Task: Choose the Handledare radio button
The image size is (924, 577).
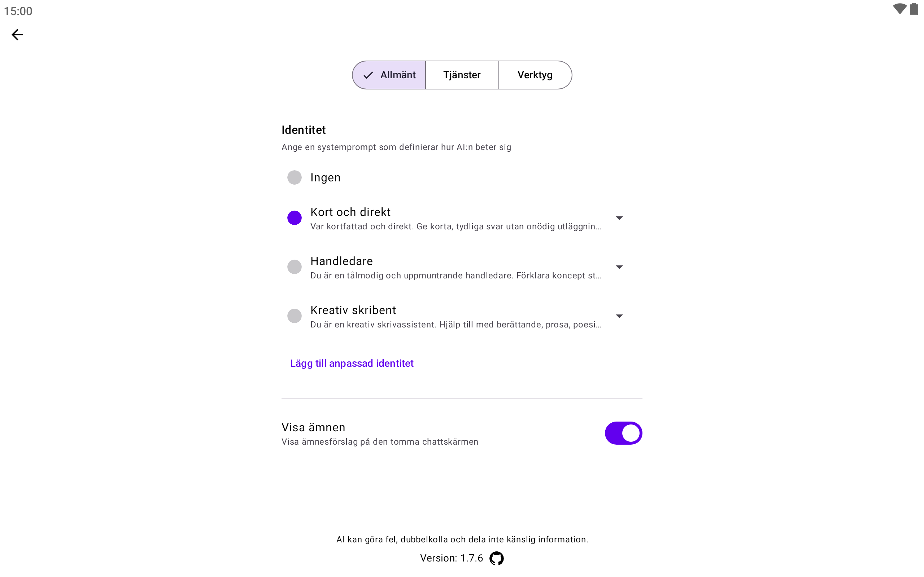Action: (295, 267)
